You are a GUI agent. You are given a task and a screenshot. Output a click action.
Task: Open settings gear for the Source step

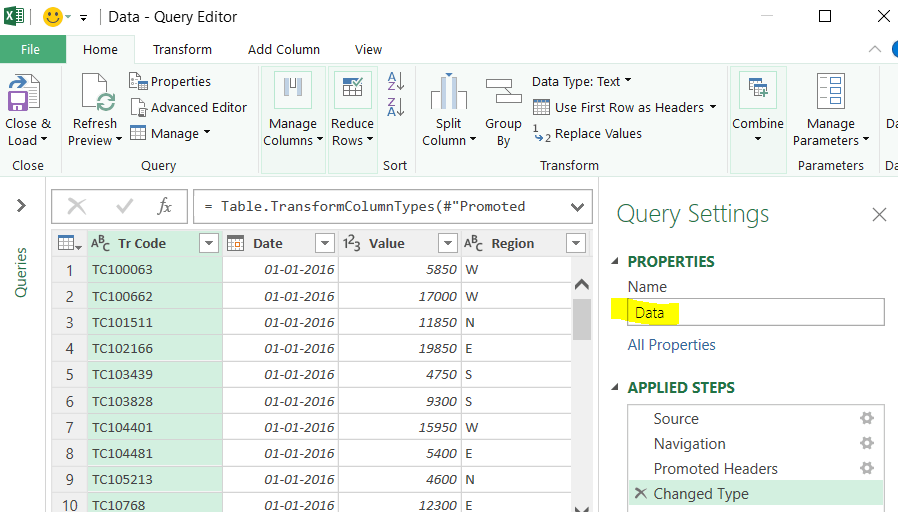pyautogui.click(x=867, y=418)
